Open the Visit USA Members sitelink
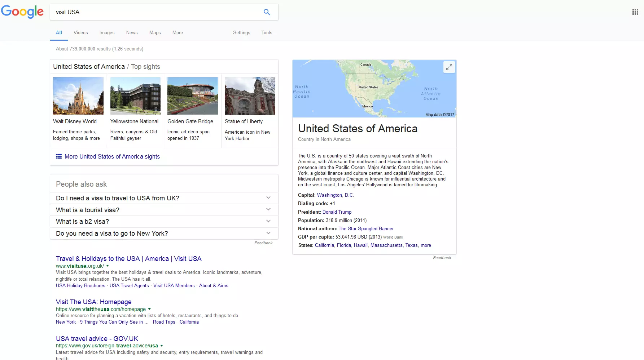 [x=174, y=285]
